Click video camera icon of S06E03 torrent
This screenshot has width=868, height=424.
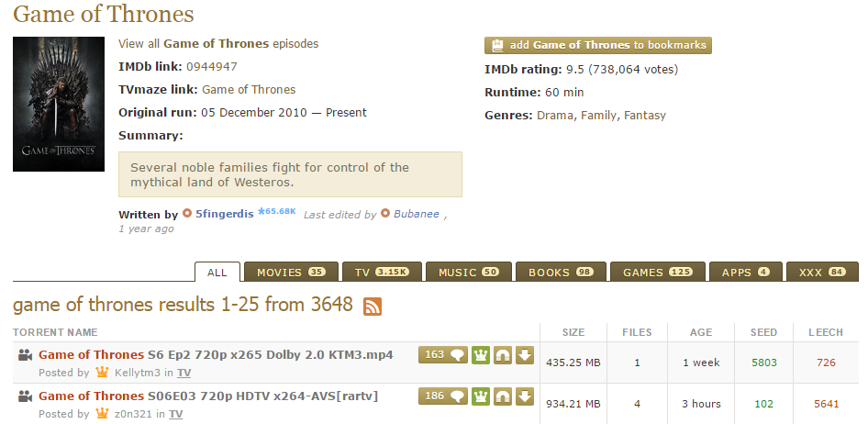click(x=25, y=396)
